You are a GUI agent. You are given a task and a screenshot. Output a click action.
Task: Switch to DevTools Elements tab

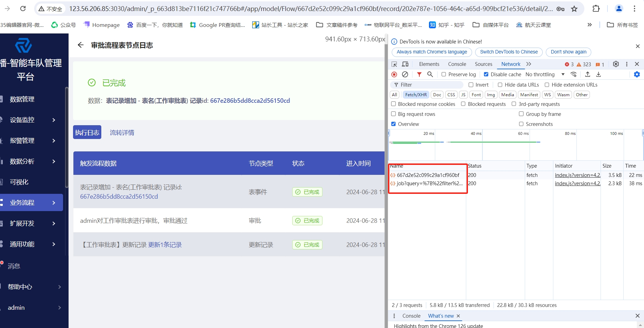[429, 64]
